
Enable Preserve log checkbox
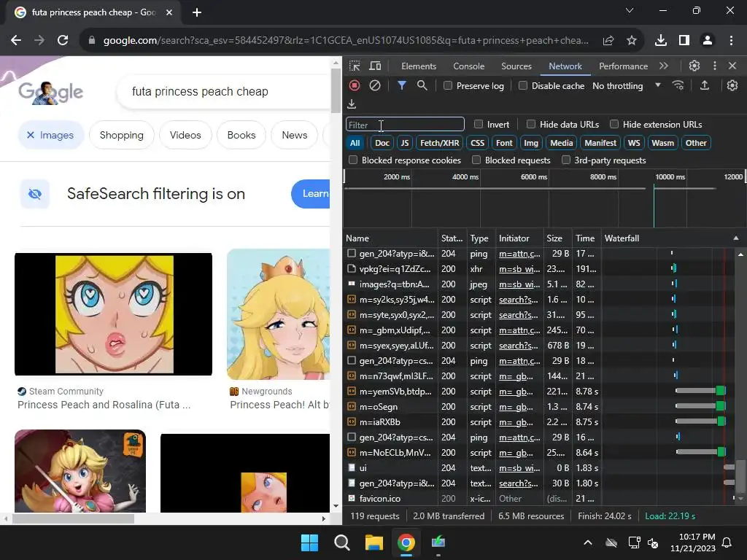pos(448,86)
